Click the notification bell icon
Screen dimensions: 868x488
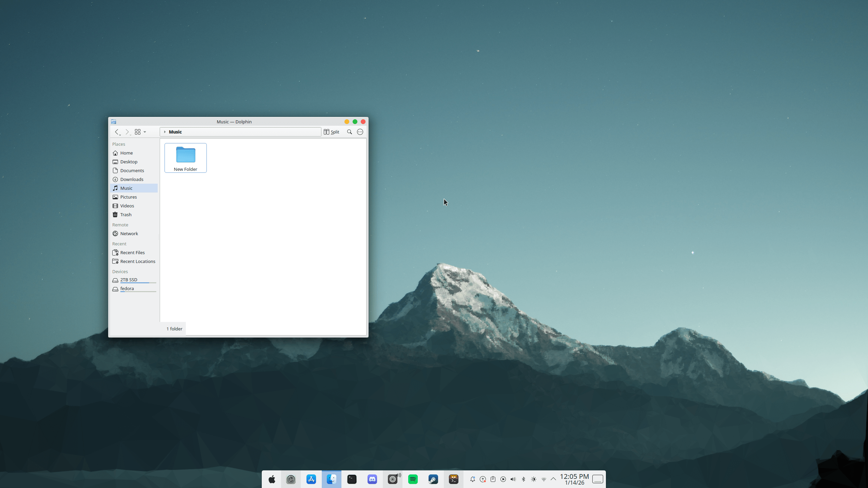[472, 479]
